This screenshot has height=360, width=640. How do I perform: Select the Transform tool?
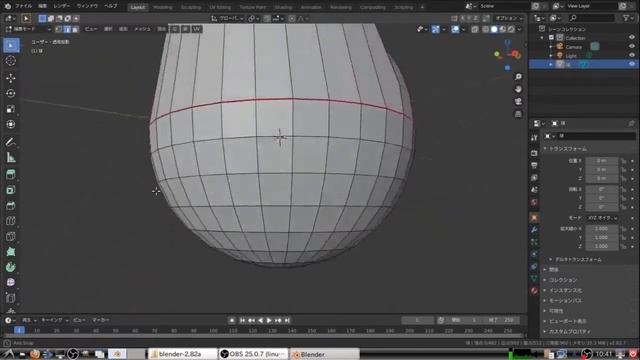pyautogui.click(x=11, y=124)
